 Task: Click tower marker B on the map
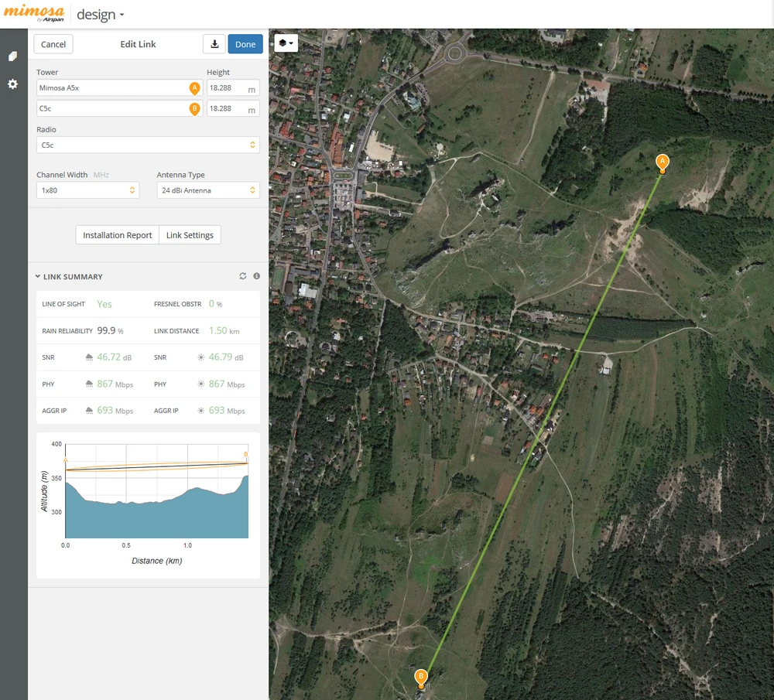(421, 678)
